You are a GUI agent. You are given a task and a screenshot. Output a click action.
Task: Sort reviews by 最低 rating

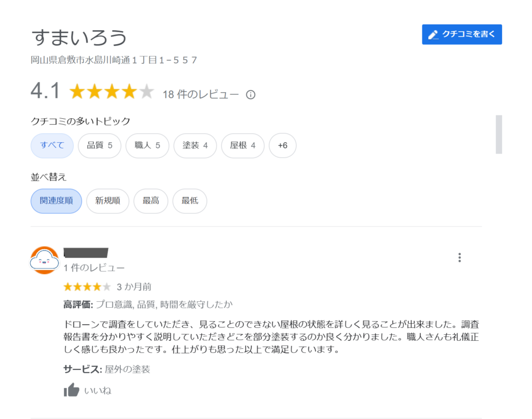click(x=190, y=201)
